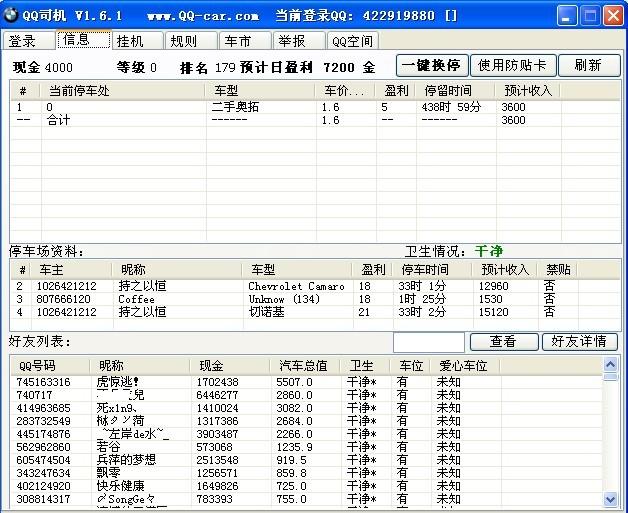Open 好友详情 button
Image resolution: width=628 pixels, height=513 pixels.
coord(580,342)
